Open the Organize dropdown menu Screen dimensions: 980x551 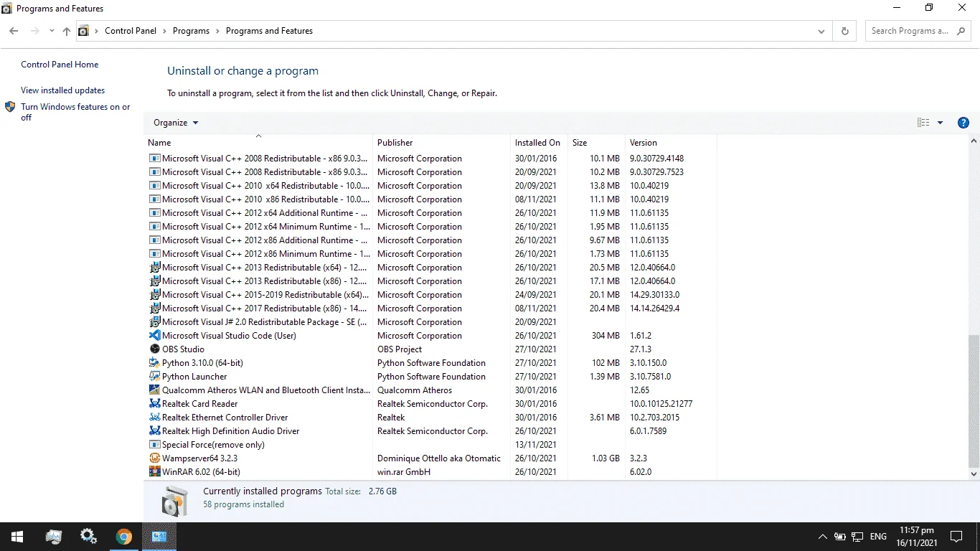click(x=176, y=123)
